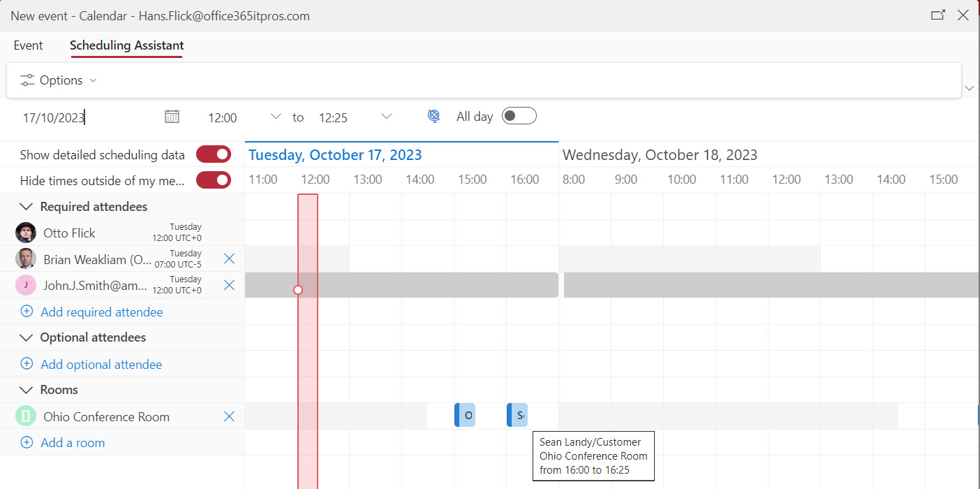Image resolution: width=980 pixels, height=489 pixels.
Task: Click Add optional attendee
Action: click(x=101, y=364)
